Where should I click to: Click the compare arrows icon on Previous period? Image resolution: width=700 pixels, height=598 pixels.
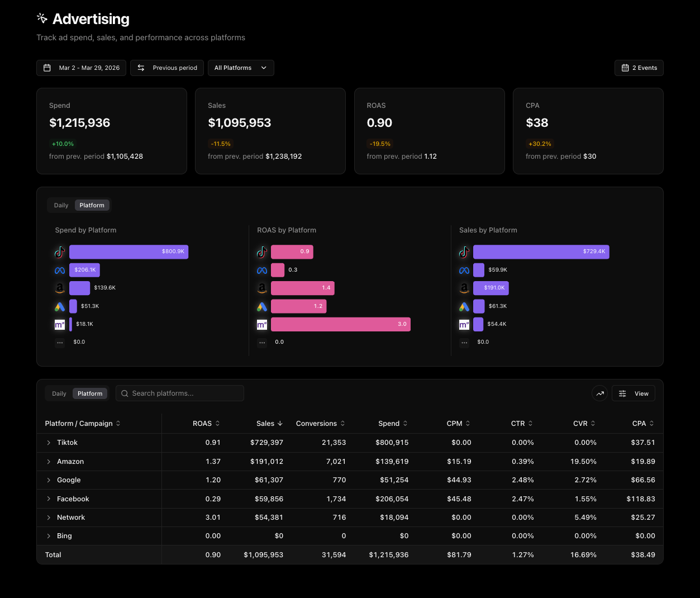[141, 68]
